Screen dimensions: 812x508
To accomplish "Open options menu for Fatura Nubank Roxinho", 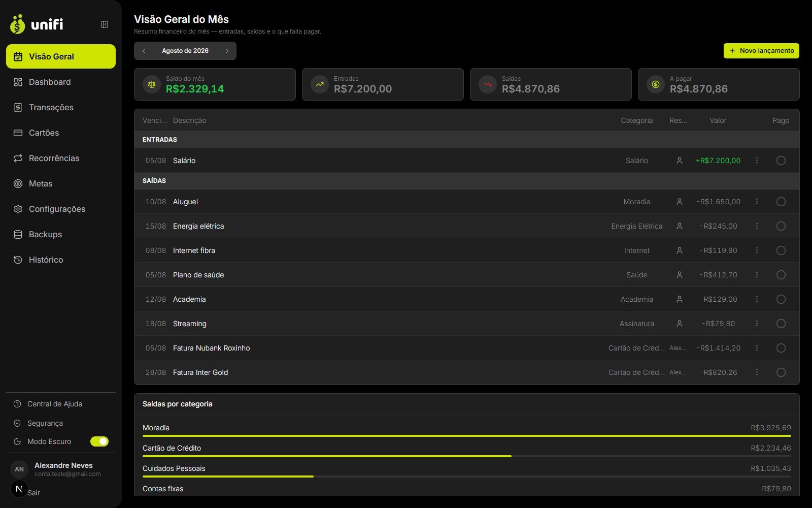I will tap(757, 348).
